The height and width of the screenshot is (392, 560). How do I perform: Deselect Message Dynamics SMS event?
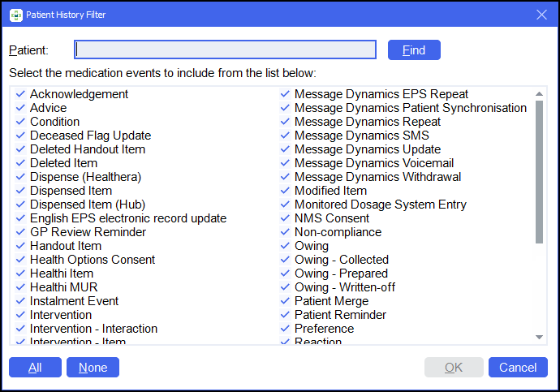pyautogui.click(x=285, y=136)
